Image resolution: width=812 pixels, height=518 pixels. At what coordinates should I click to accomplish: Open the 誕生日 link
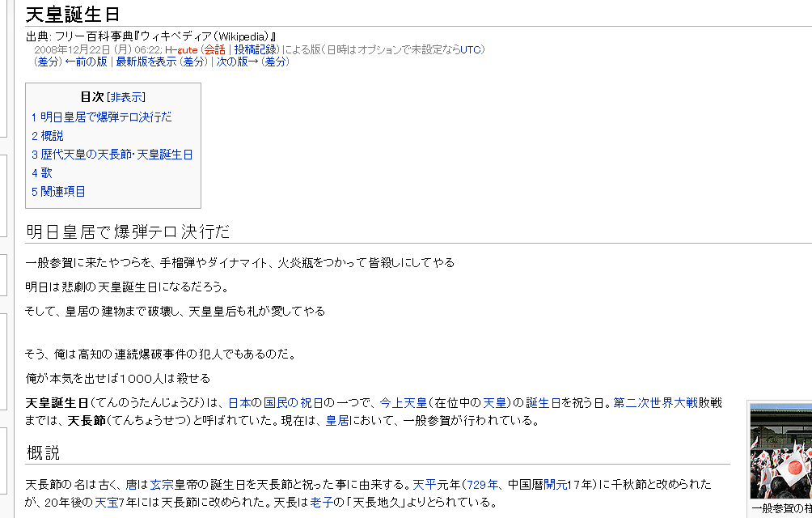tap(543, 403)
